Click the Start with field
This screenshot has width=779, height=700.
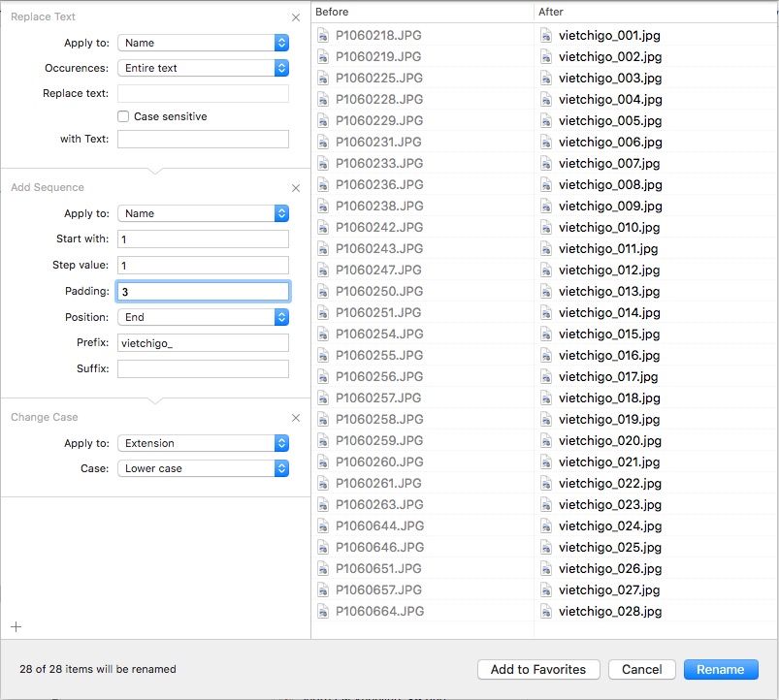click(203, 239)
